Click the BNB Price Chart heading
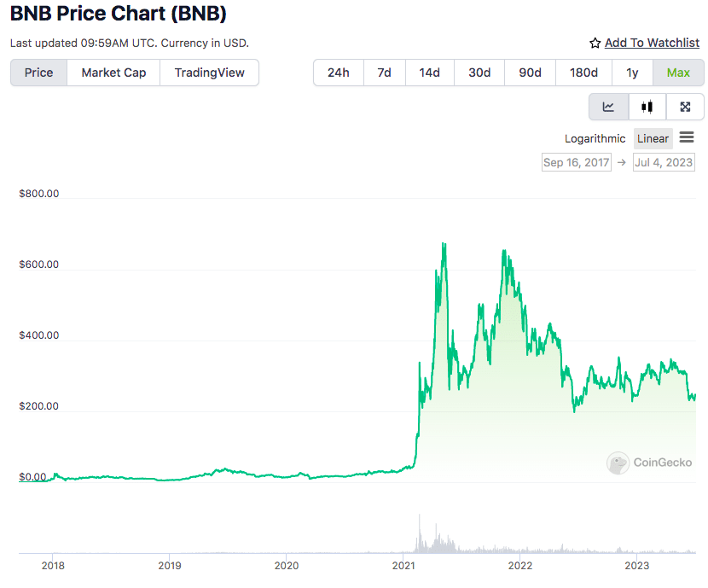This screenshot has height=588, width=708. [x=119, y=14]
